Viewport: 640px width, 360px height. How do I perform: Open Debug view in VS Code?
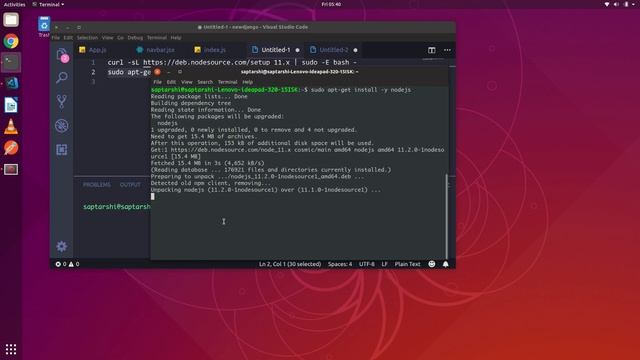(62, 125)
